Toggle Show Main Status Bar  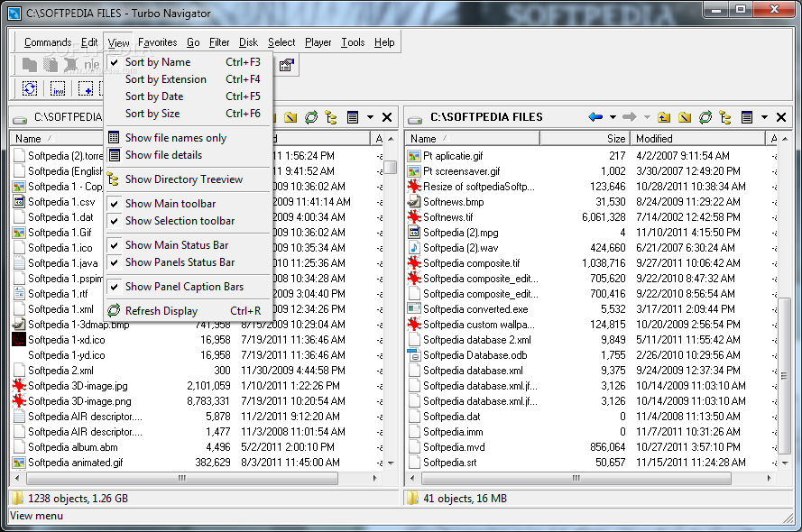coord(189,245)
